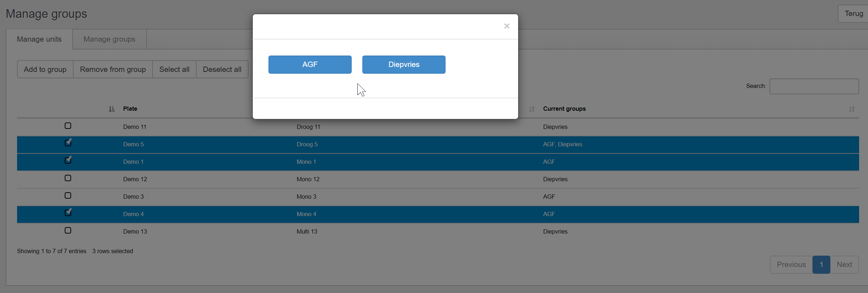868x293 pixels.
Task: Check the Demo 11 row checkbox
Action: point(68,126)
